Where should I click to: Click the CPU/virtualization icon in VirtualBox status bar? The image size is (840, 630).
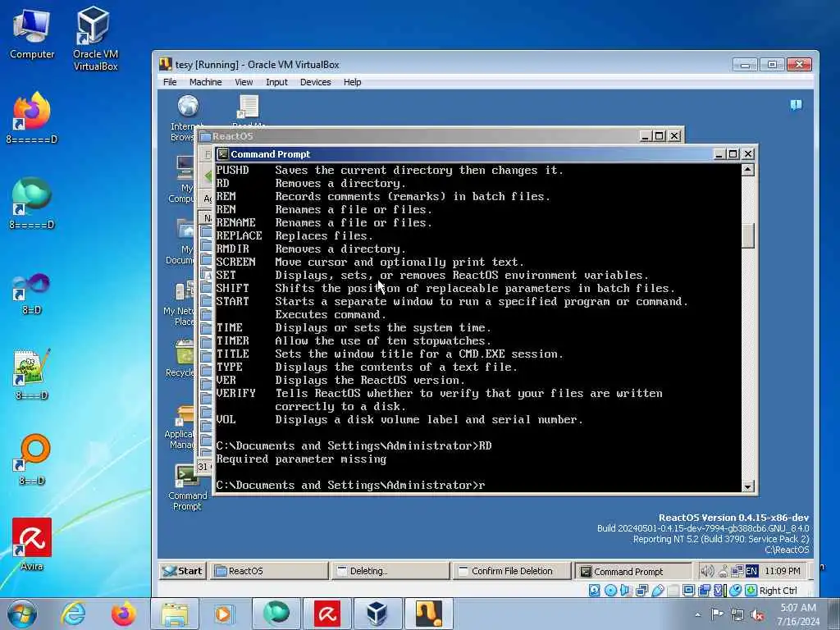pyautogui.click(x=719, y=591)
